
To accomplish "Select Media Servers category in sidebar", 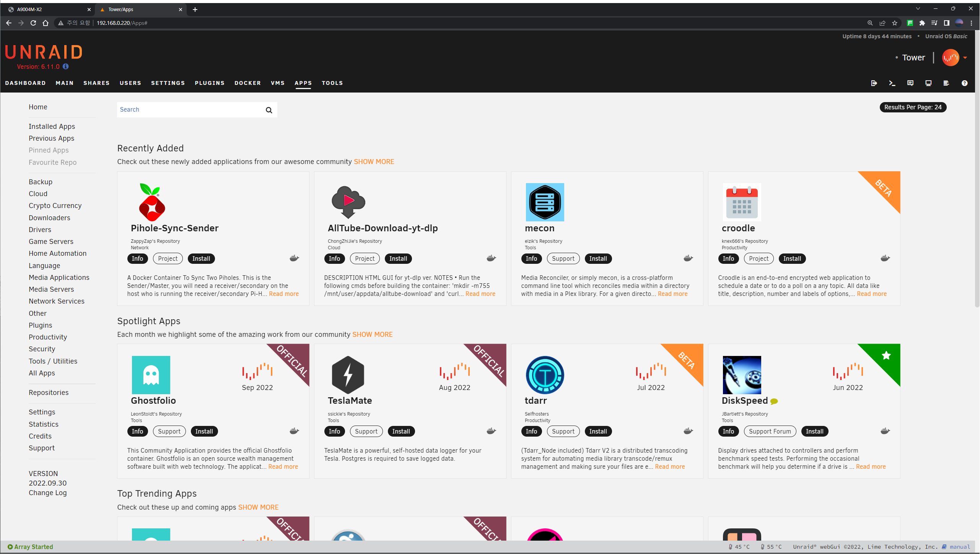I will click(x=51, y=289).
